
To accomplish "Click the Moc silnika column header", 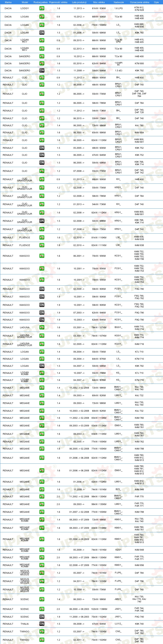I will 99,2.
